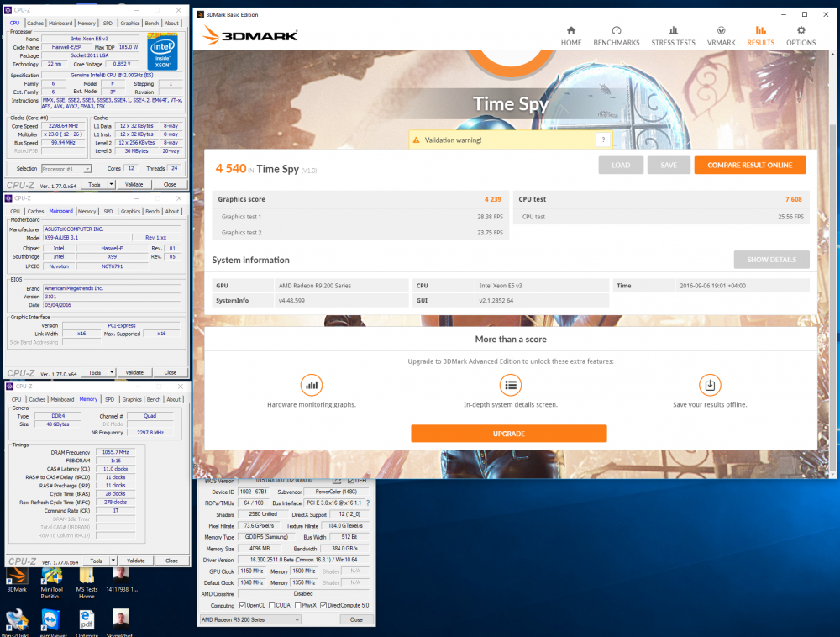Open the VRMark section icon

pyautogui.click(x=721, y=30)
